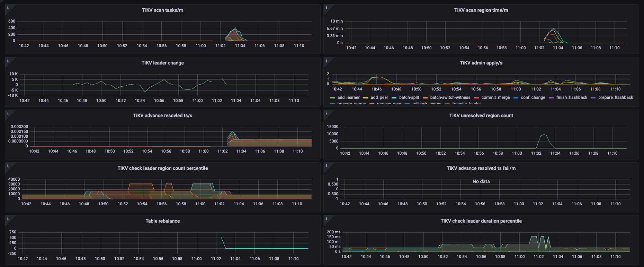Click info icon on TiKV advance resolved ts/s panel
Screen dimensions: 644x267
pyautogui.click(x=8, y=113)
